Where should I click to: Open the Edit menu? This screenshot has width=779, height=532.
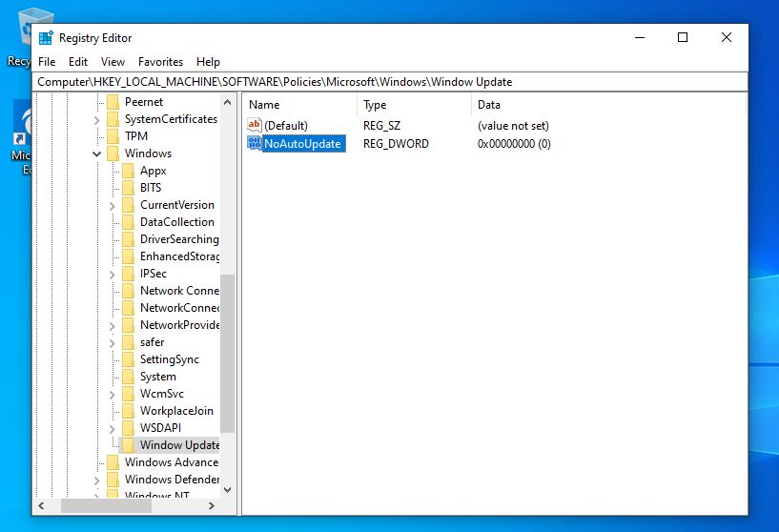tap(78, 62)
